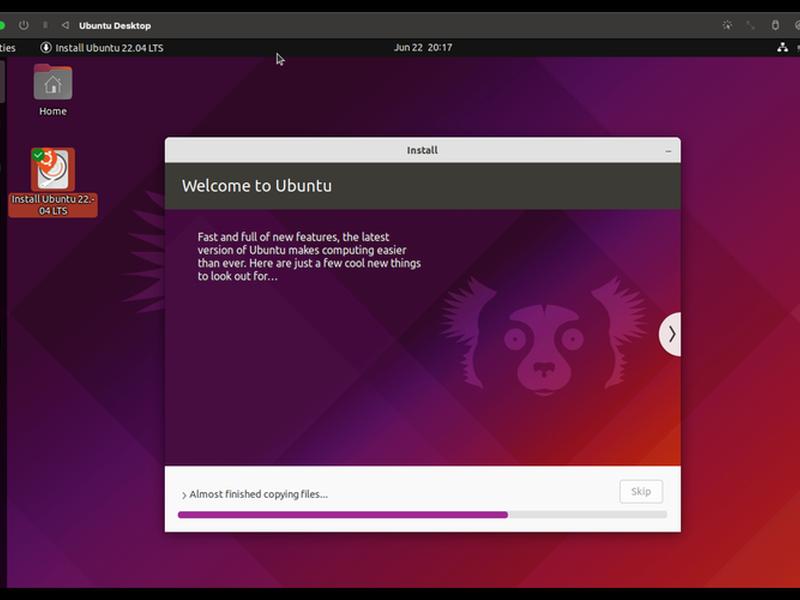800x600 pixels.
Task: Open the Activities overview in the top bar
Action: pos(7,47)
